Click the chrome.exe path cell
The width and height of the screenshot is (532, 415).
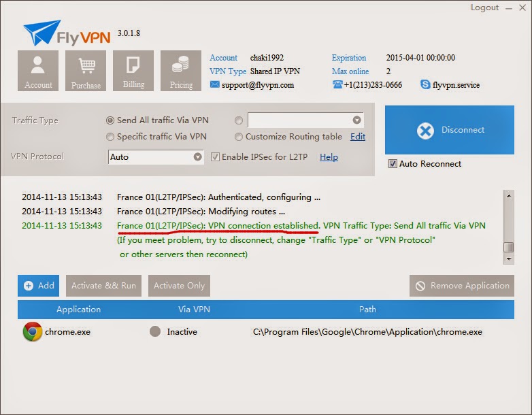pyautogui.click(x=367, y=332)
